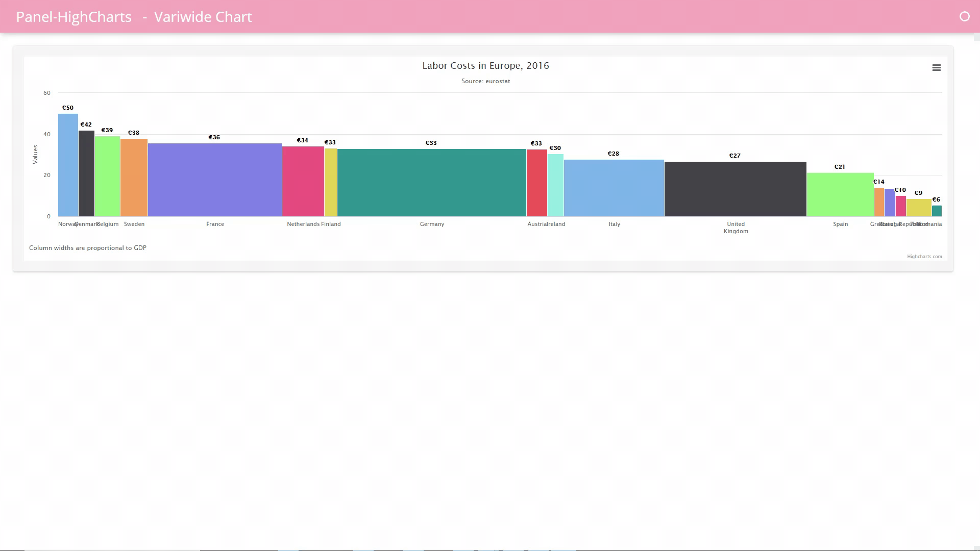Click the Source: eurostat subtitle link

tap(485, 81)
